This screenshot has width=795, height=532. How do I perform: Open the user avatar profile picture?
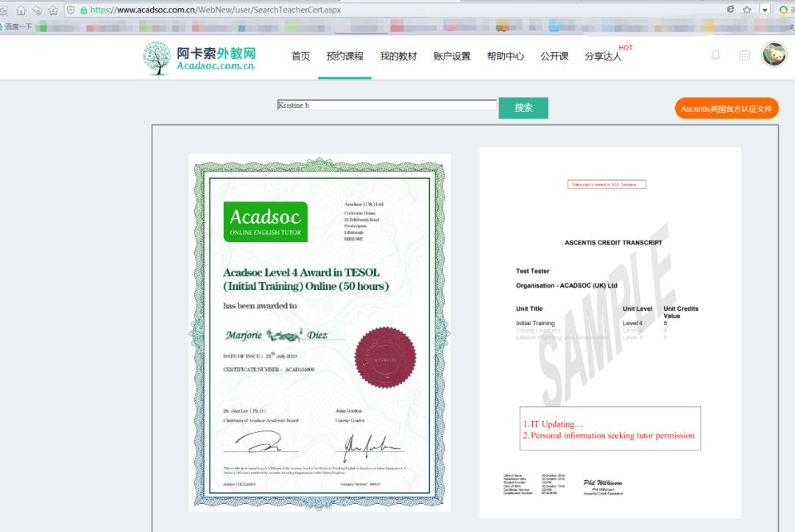tap(774, 54)
